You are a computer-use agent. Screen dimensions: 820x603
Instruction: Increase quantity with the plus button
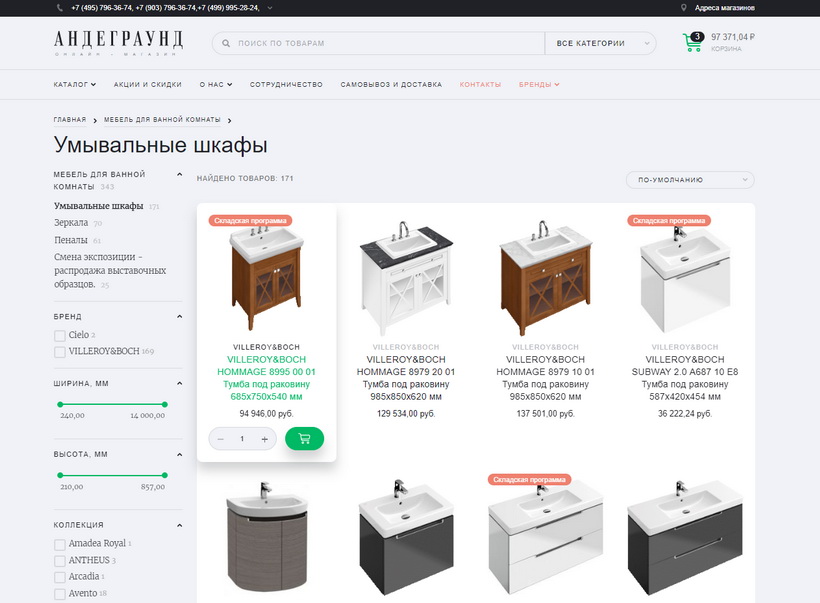tap(265, 439)
